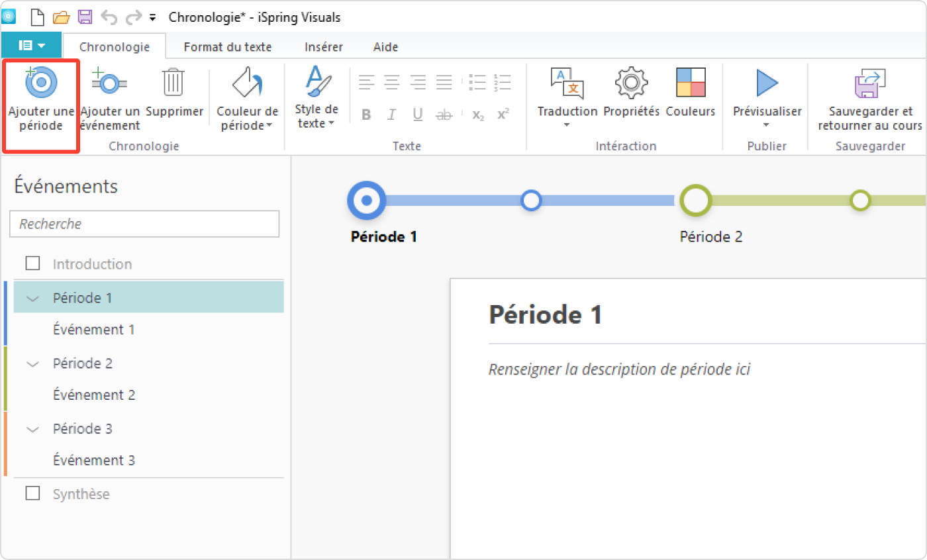The image size is (927, 560).
Task: Click the large blue Période 1 timeline marker
Action: (x=366, y=200)
